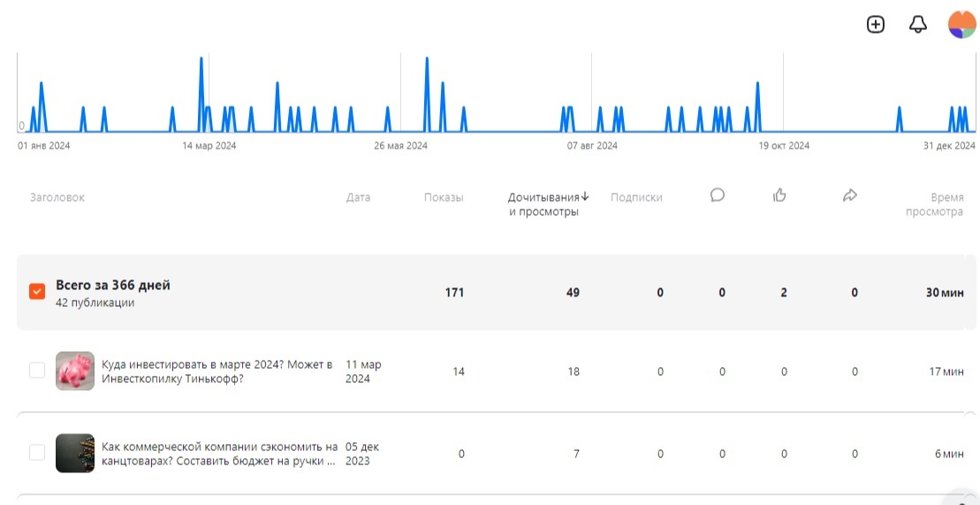This screenshot has width=980, height=505.
Task: Check the box for 'Как коммерческой компании сэкономить' article
Action: 37,453
